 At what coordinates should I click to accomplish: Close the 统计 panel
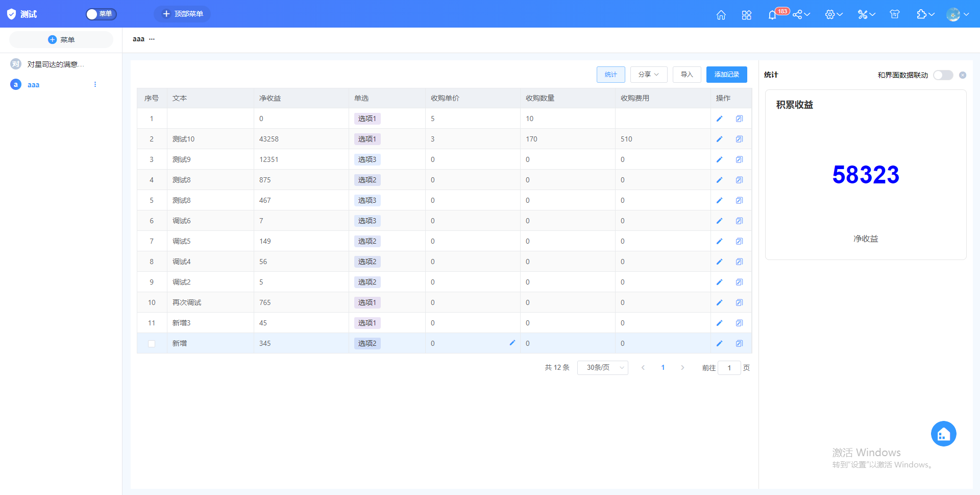tap(963, 75)
